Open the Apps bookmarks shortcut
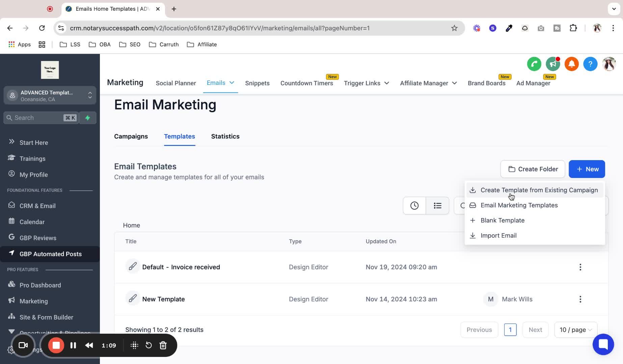The height and width of the screenshot is (364, 623). click(x=20, y=44)
